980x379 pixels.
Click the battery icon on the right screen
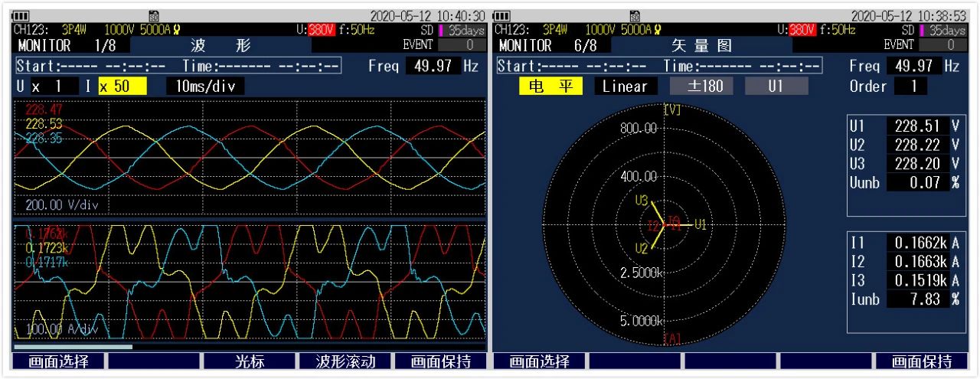coord(502,15)
